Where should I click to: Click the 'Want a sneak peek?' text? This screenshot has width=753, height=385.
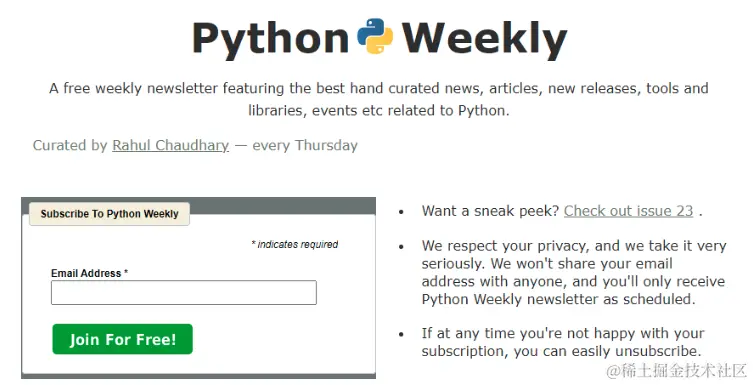pos(490,211)
